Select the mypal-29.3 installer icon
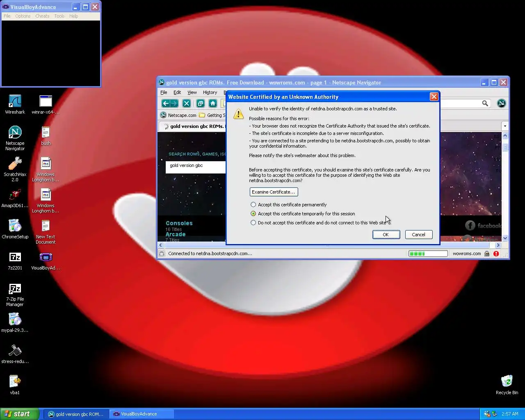Image resolution: width=525 pixels, height=420 pixels. coord(15,323)
